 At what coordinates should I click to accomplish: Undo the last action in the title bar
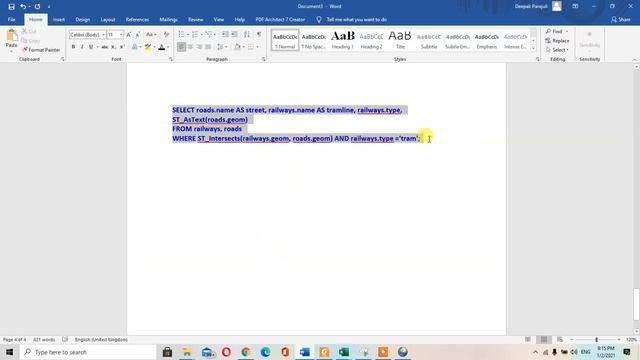click(23, 7)
